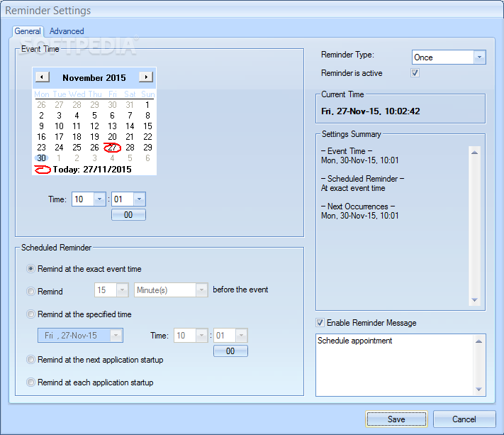Switch to the Advanced tab

coord(67,31)
